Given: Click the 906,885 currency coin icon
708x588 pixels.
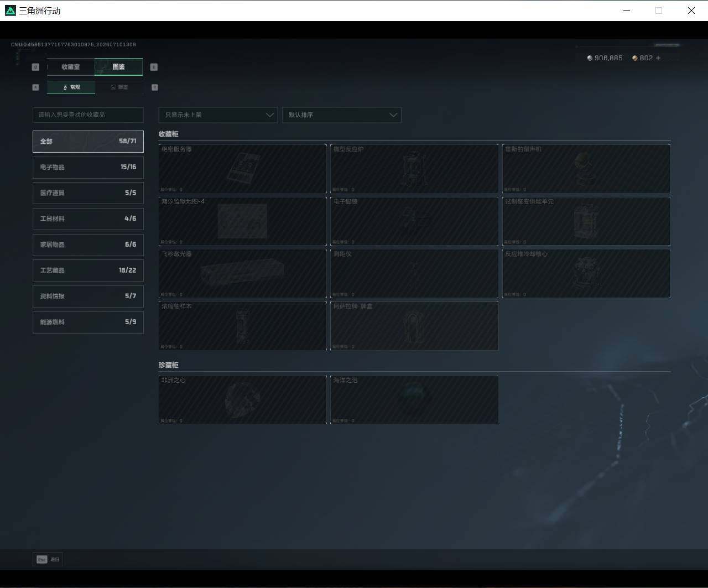Looking at the screenshot, I should (x=590, y=58).
